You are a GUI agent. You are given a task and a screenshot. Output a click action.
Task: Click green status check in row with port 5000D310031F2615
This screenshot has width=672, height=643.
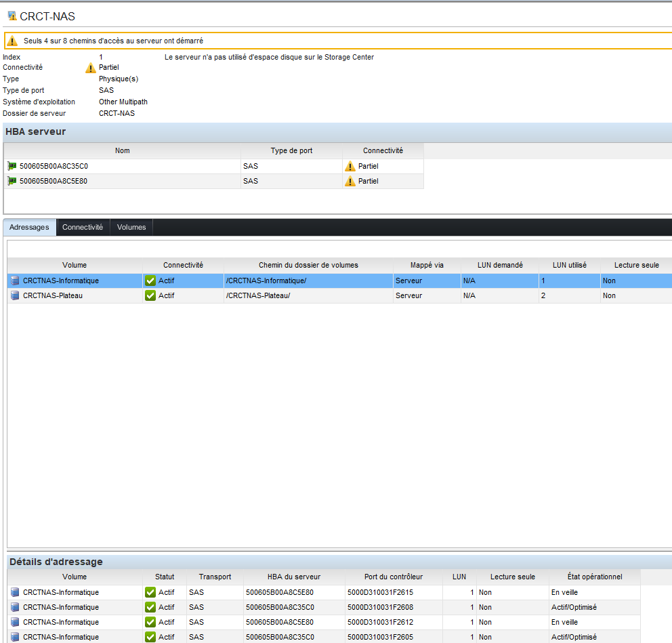(x=150, y=592)
